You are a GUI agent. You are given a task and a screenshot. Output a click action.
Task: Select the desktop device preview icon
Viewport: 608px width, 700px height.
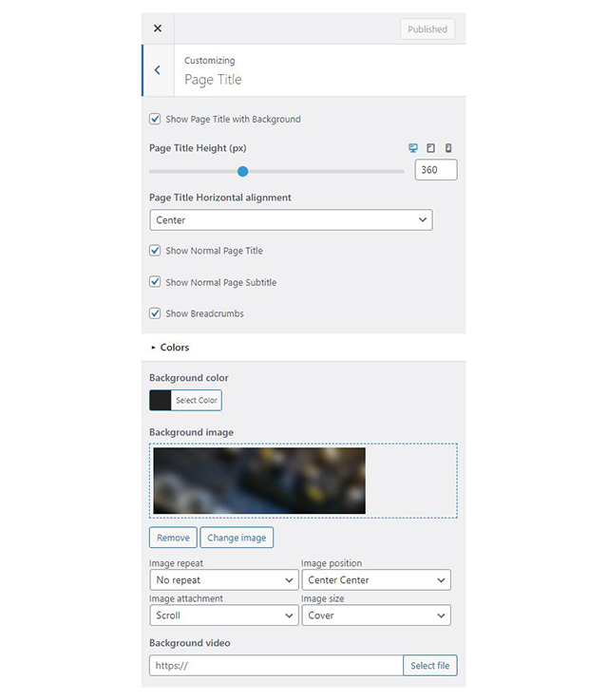click(413, 148)
